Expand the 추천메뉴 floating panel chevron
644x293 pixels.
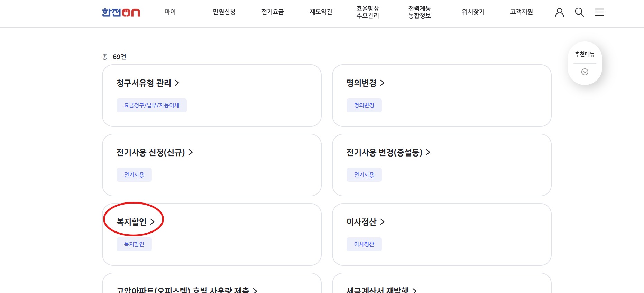tap(585, 72)
